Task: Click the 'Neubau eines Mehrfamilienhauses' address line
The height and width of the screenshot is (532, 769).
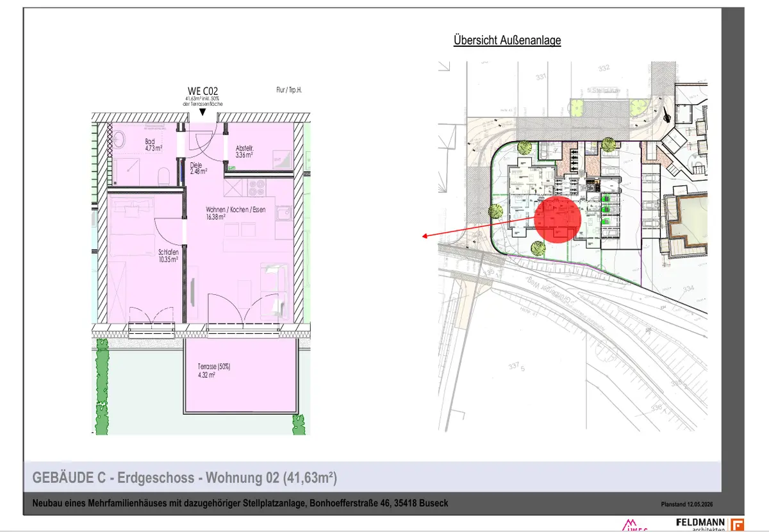Action: click(240, 504)
